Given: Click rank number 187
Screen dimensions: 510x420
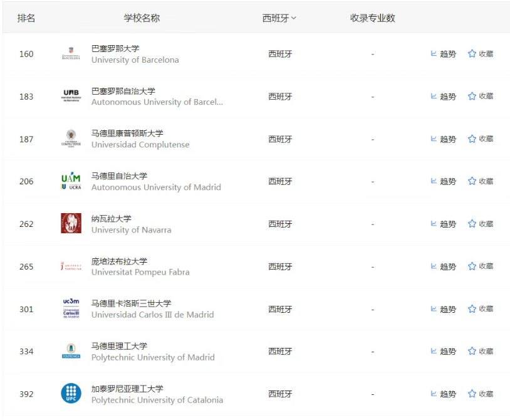Looking at the screenshot, I should pos(26,139).
